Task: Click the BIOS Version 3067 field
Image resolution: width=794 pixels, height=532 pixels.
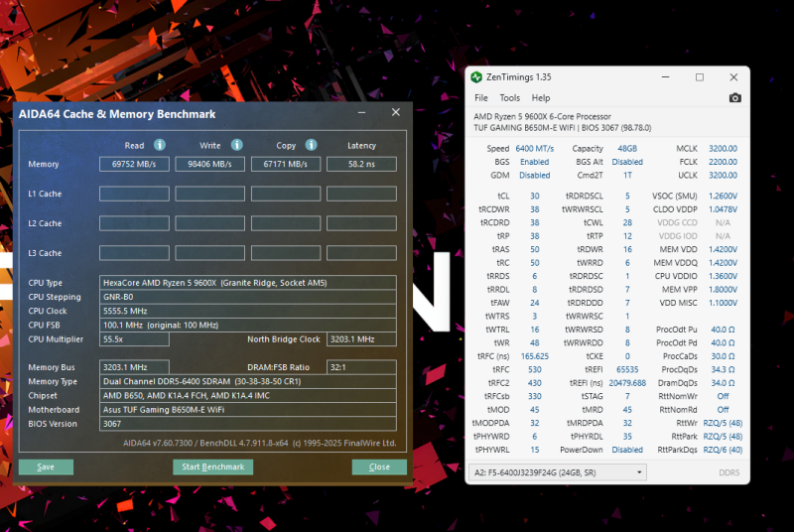Action: pyautogui.click(x=247, y=424)
